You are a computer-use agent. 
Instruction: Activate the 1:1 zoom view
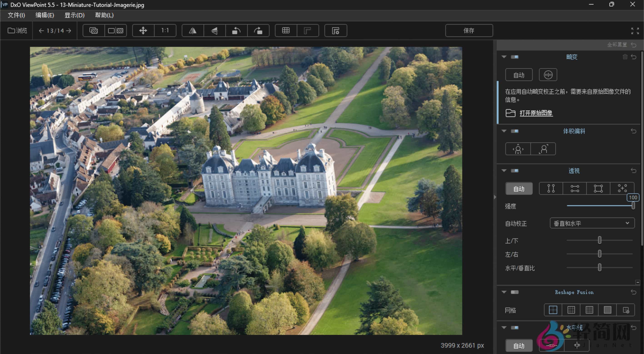(x=165, y=30)
